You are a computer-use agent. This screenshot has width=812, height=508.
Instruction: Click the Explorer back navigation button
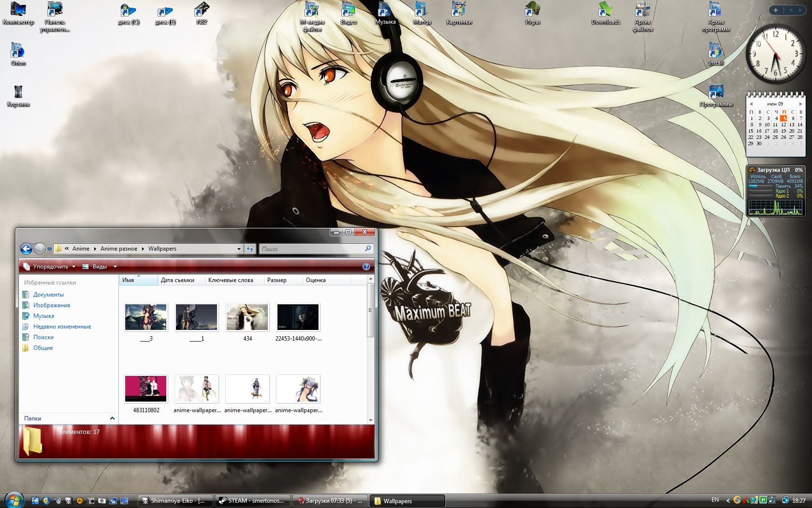26,249
